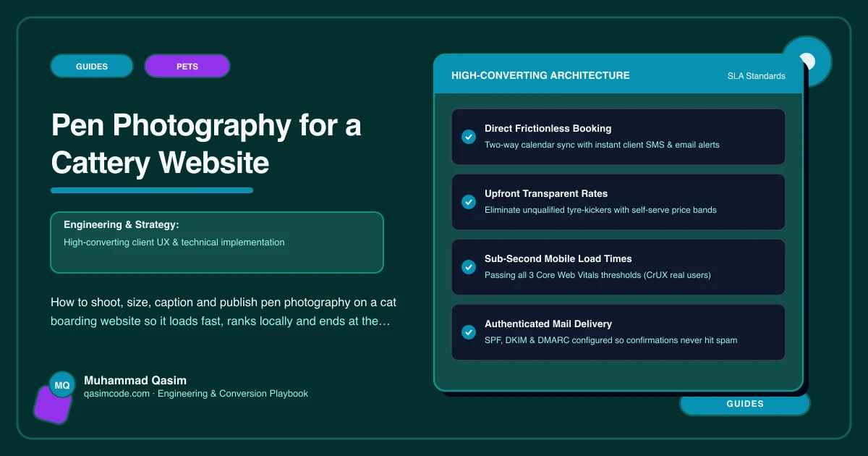Click 'High-converting client UX & technical implementation' text

coord(174,242)
